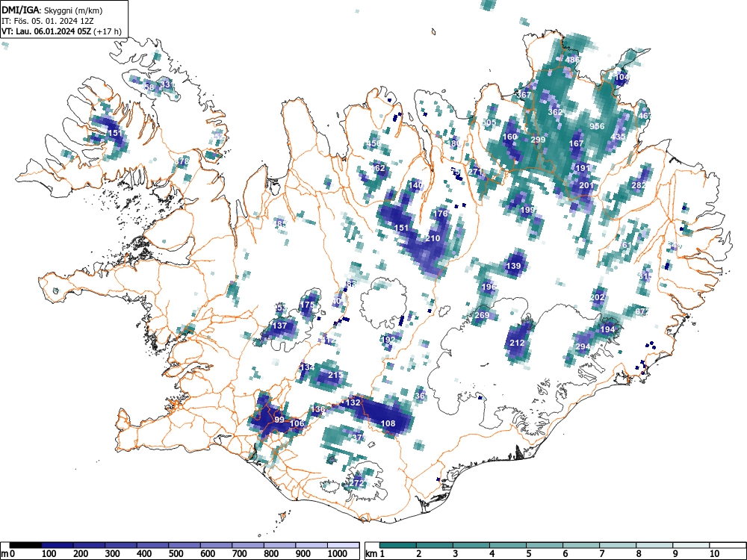The image size is (747, 560).
Task: Click the 272 label near the south coast
Action: [x=357, y=483]
